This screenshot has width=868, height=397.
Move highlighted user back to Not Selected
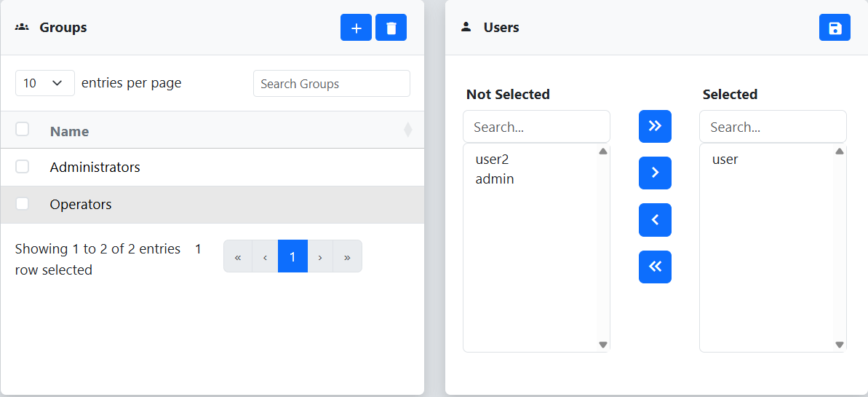pos(655,219)
